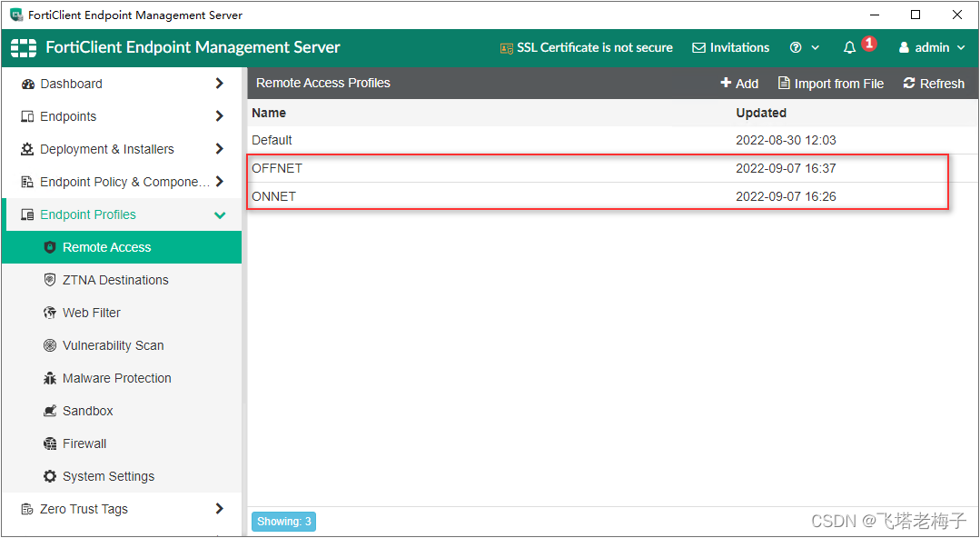980x538 pixels.
Task: Click the Invitations link text
Action: pyautogui.click(x=739, y=47)
